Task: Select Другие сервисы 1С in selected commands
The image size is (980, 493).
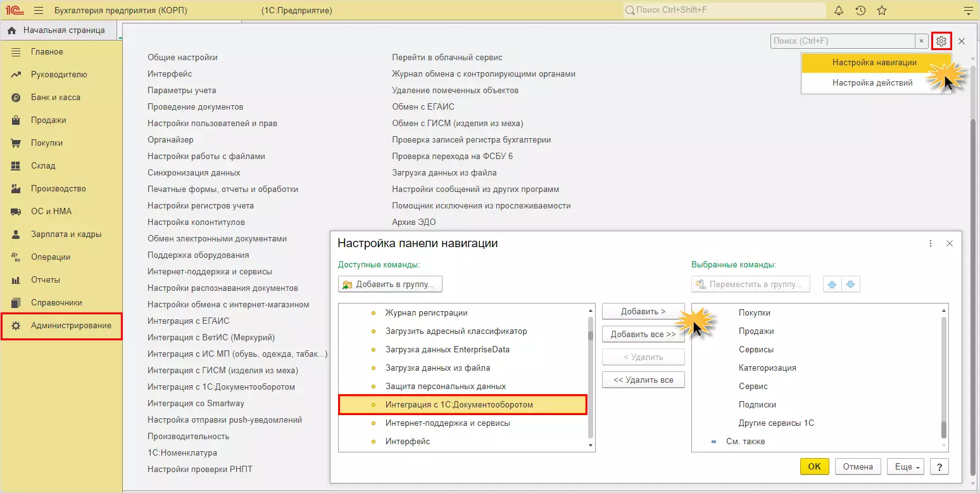Action: pyautogui.click(x=776, y=423)
